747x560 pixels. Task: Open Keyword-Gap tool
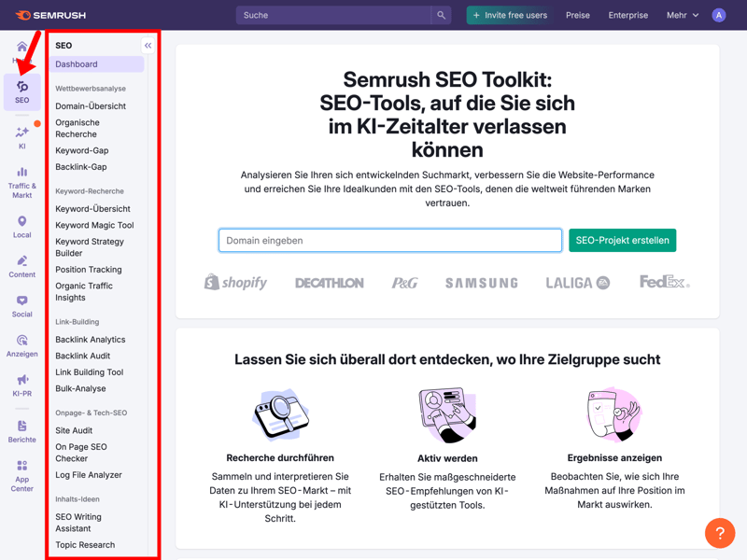click(82, 150)
